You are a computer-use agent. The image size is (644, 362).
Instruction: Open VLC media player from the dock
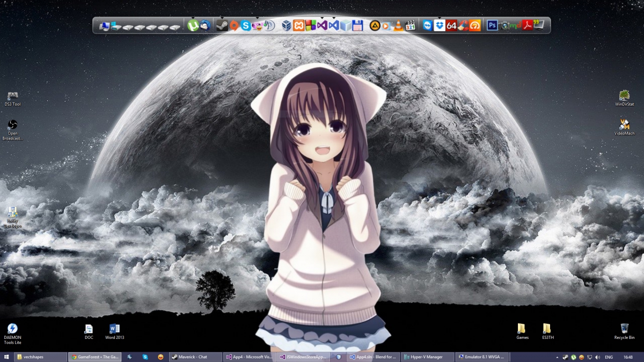click(x=398, y=25)
